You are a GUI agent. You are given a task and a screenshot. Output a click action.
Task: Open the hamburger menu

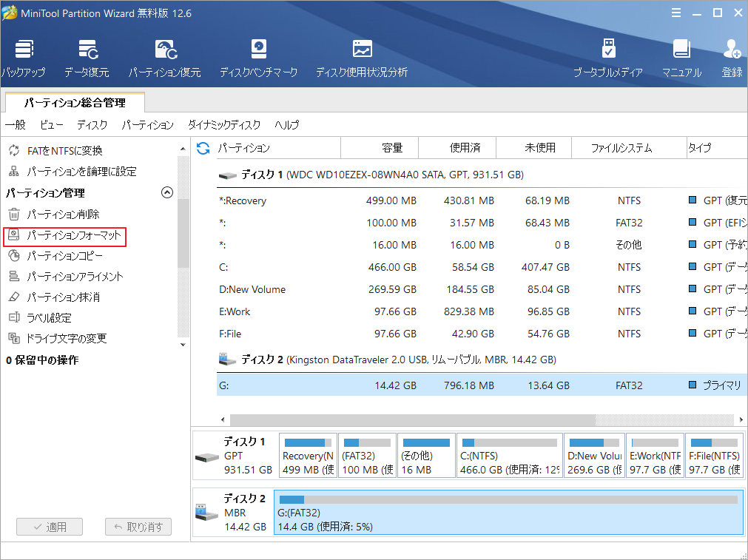coord(677,13)
